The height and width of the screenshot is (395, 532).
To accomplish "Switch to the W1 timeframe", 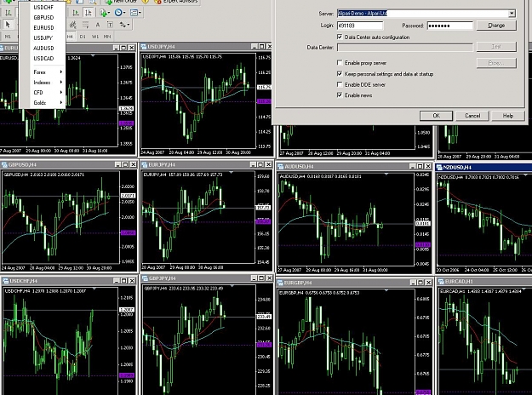I will point(95,37).
